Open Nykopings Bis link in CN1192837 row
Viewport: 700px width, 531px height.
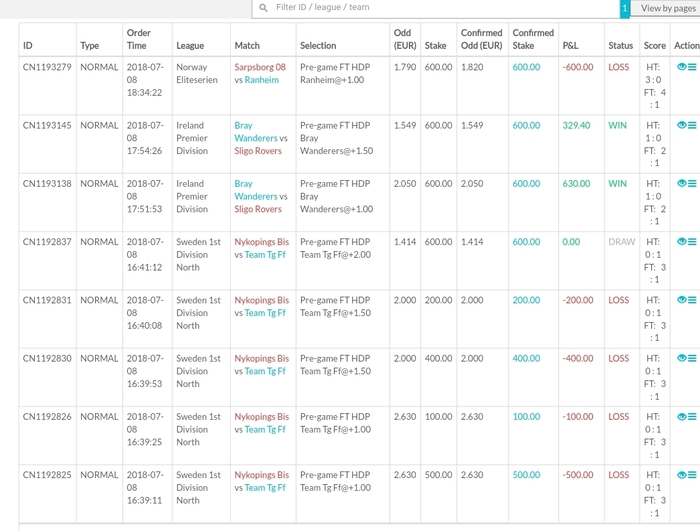coord(262,242)
